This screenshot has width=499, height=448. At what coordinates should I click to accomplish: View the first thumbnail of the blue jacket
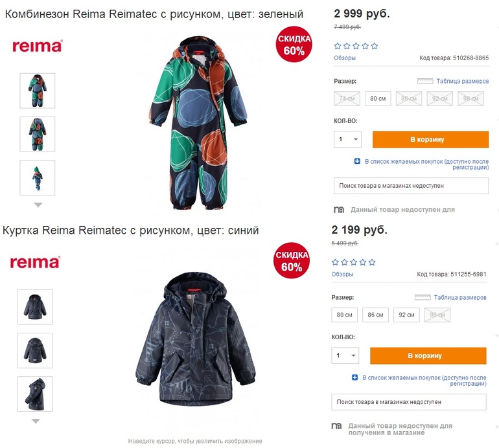pos(35,306)
